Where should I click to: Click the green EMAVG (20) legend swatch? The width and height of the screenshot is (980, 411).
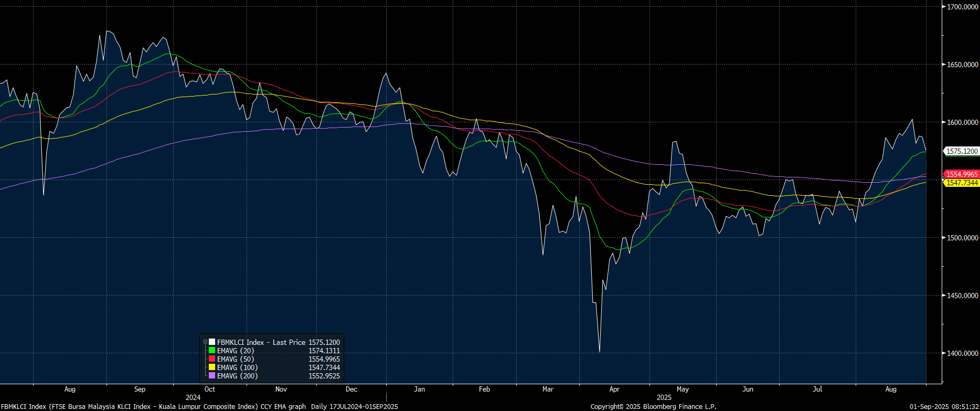(212, 351)
